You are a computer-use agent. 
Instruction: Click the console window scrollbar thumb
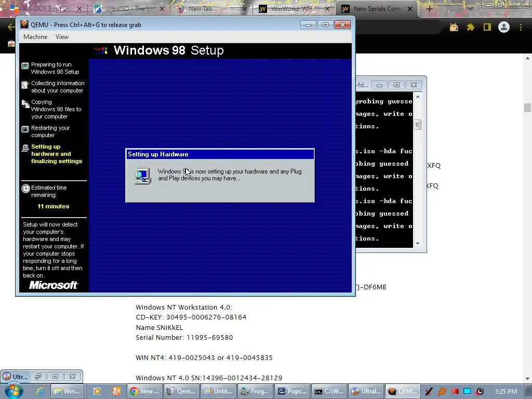pos(418,125)
